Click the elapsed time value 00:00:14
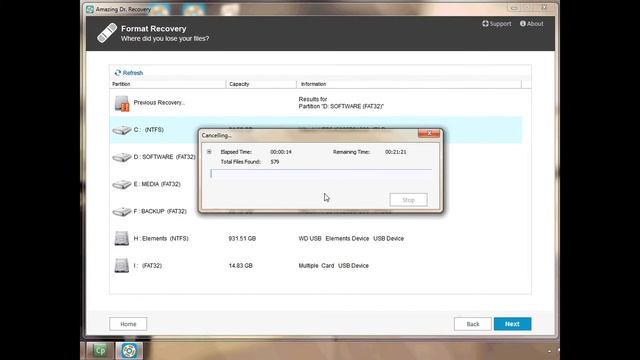The height and width of the screenshot is (360, 640). 281,152
